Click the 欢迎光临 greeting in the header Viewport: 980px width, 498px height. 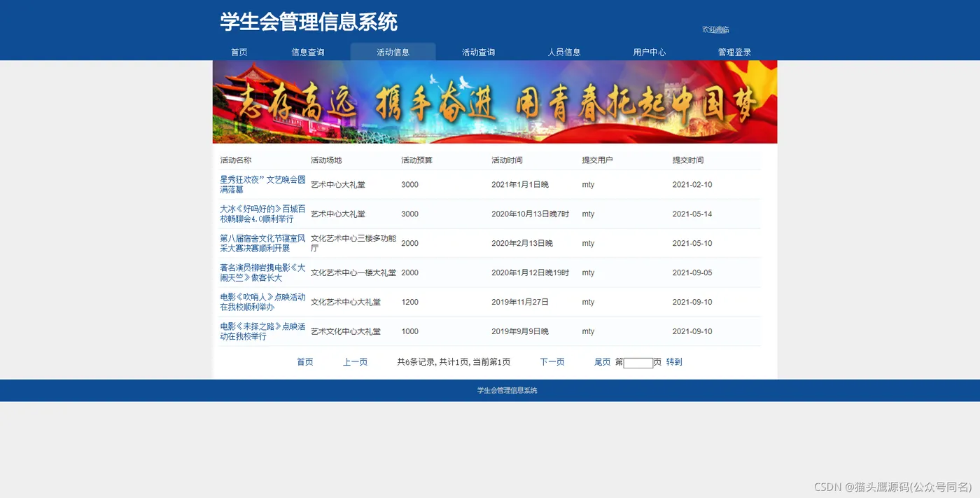click(x=715, y=29)
